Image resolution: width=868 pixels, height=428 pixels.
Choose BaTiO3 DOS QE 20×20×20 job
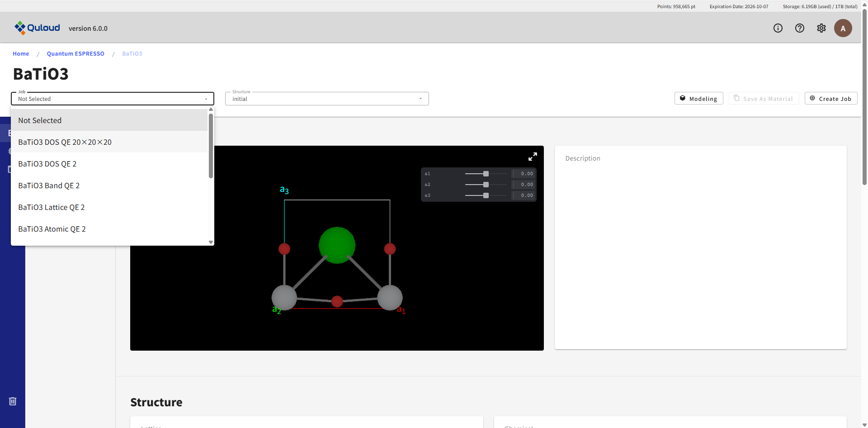[x=65, y=142]
